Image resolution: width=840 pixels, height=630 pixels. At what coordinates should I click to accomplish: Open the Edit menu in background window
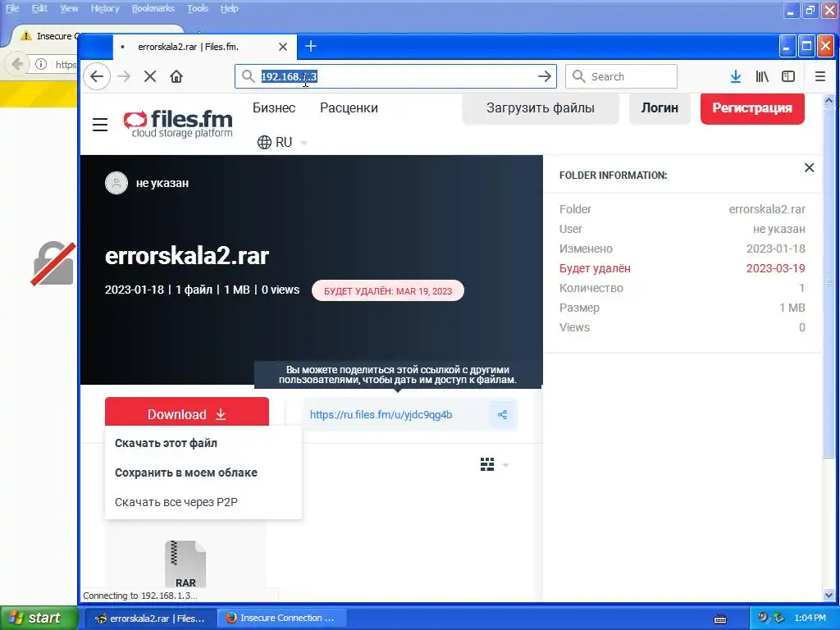pyautogui.click(x=39, y=8)
